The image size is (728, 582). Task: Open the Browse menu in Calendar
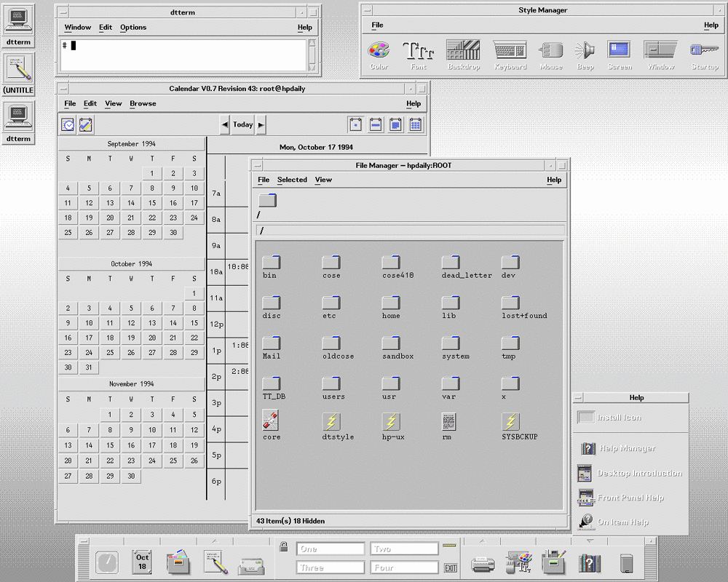pos(143,103)
